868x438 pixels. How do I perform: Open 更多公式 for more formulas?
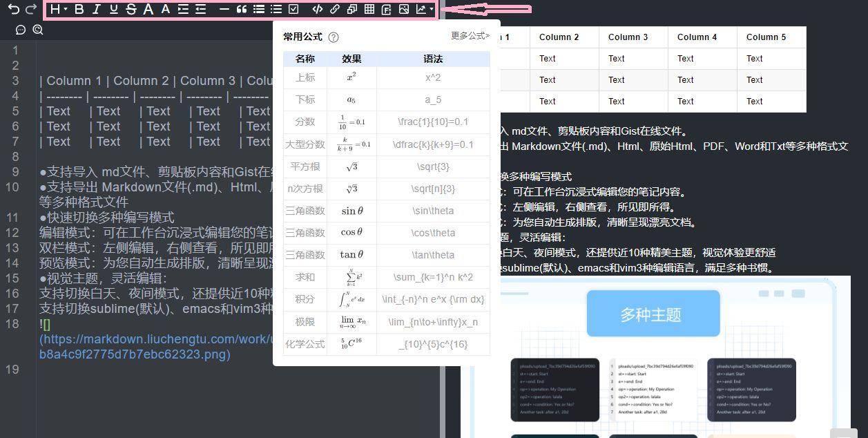point(470,35)
